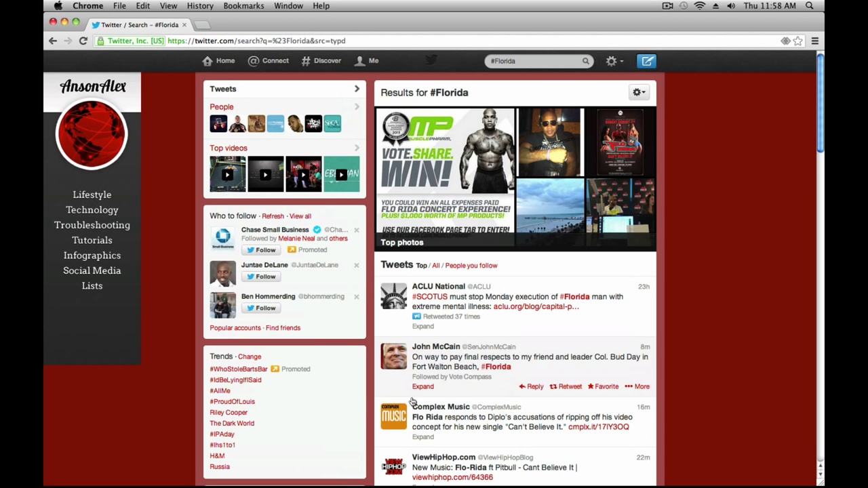Image resolution: width=868 pixels, height=488 pixels.
Task: Open the #WhoStoleBartsBar promoted trend
Action: click(x=239, y=369)
